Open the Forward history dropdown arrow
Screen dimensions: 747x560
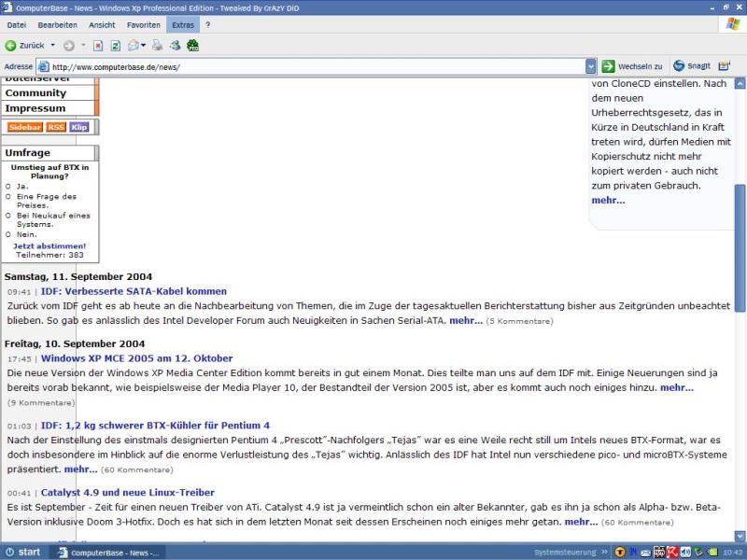[83, 45]
